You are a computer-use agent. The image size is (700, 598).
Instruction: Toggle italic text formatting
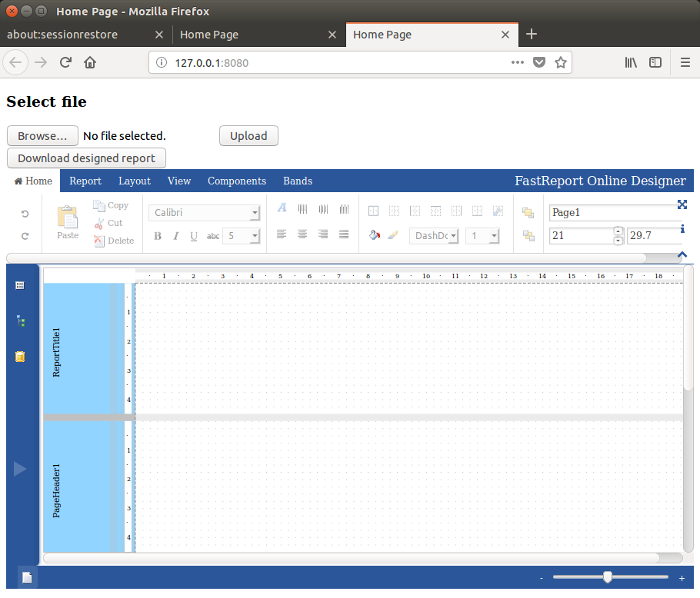tap(175, 236)
